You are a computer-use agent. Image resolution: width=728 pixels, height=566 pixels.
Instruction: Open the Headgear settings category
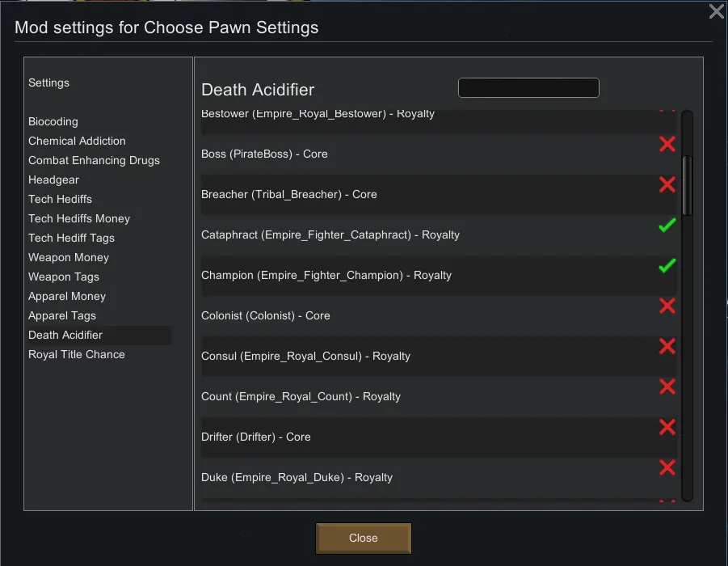(x=53, y=180)
